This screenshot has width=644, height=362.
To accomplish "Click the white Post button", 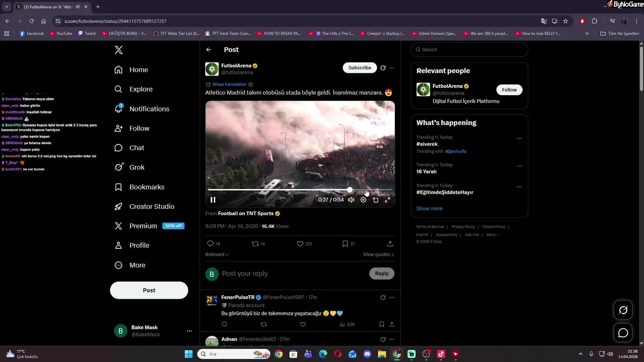I will click(x=149, y=290).
